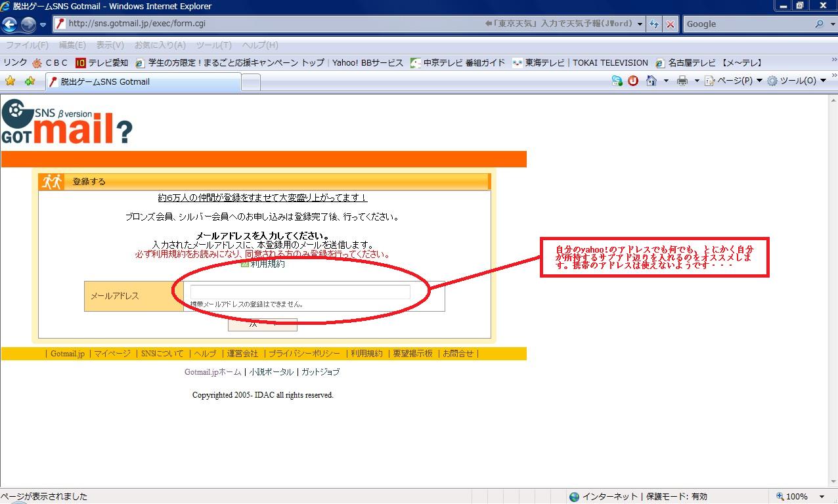The width and height of the screenshot is (838, 504).
Task: Click the Print printer icon
Action: [x=682, y=81]
